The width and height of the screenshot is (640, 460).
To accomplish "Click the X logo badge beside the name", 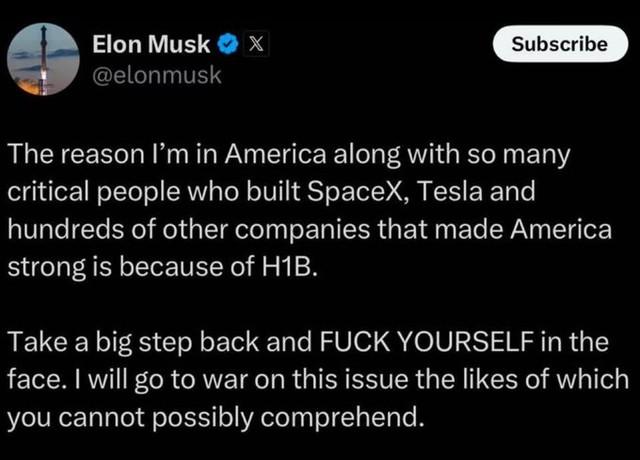I will [253, 43].
